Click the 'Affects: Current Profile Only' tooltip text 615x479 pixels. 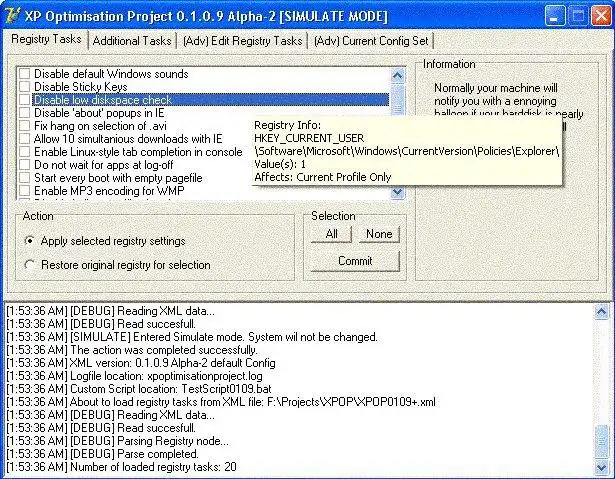pyautogui.click(x=323, y=177)
